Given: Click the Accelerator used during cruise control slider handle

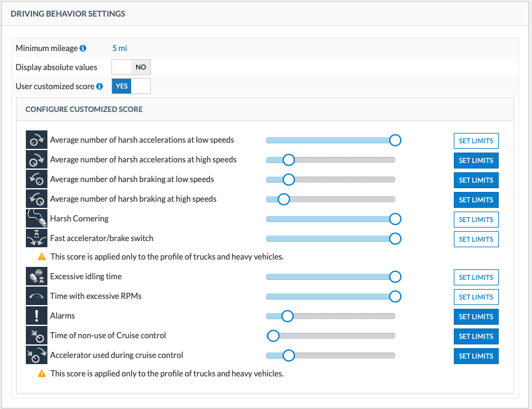Looking at the screenshot, I should coord(288,355).
